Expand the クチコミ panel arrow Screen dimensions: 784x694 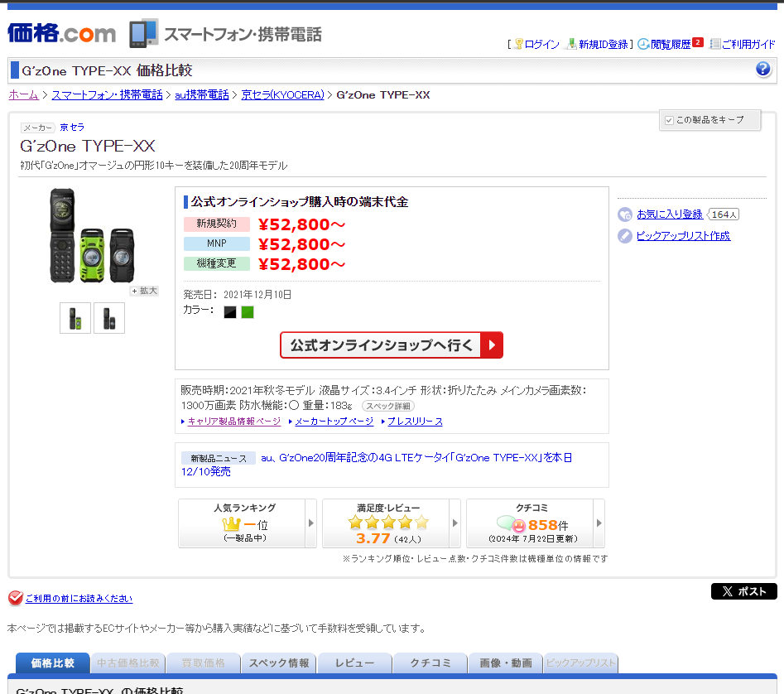tap(599, 523)
